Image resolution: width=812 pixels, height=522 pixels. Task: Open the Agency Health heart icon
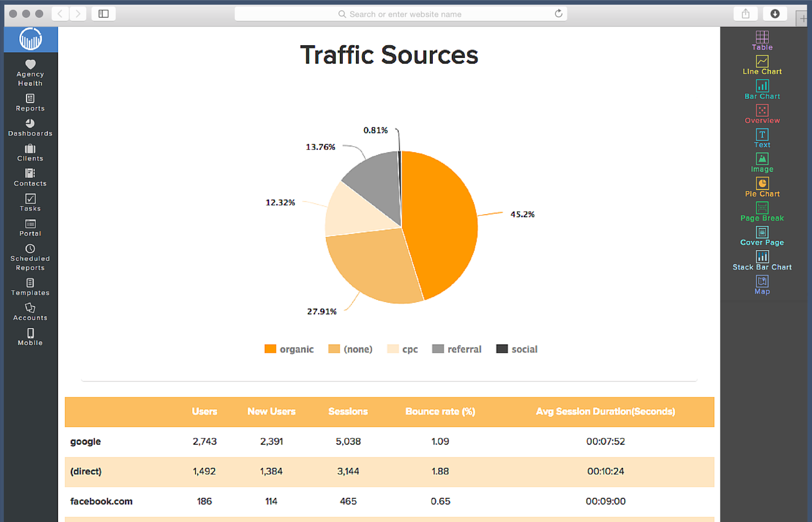click(x=31, y=65)
